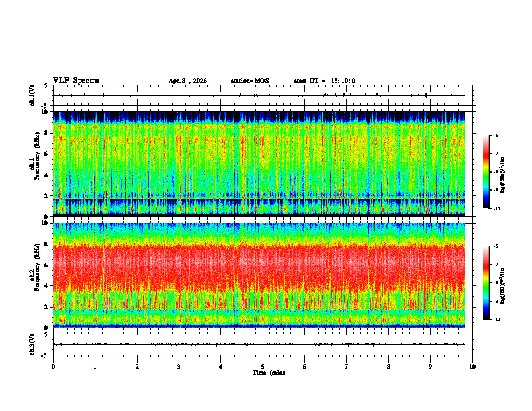
Task: Click the ch.2 color bar unit label
Action: click(x=503, y=285)
